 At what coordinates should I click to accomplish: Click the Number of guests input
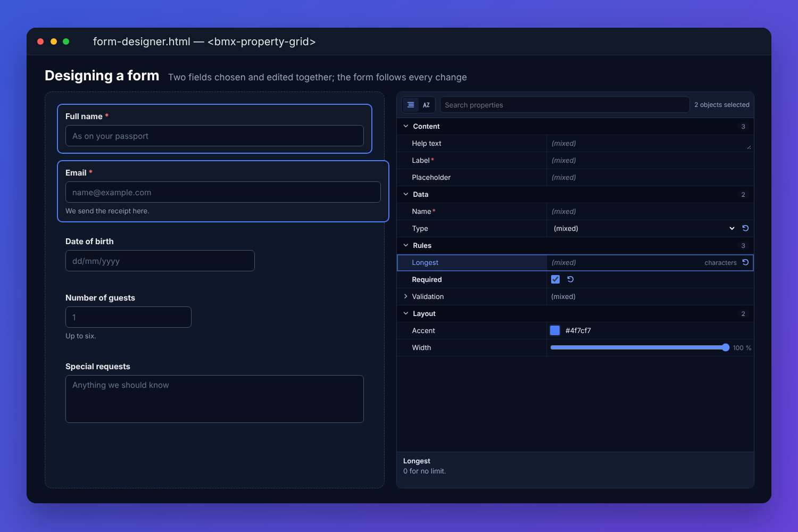coord(128,317)
